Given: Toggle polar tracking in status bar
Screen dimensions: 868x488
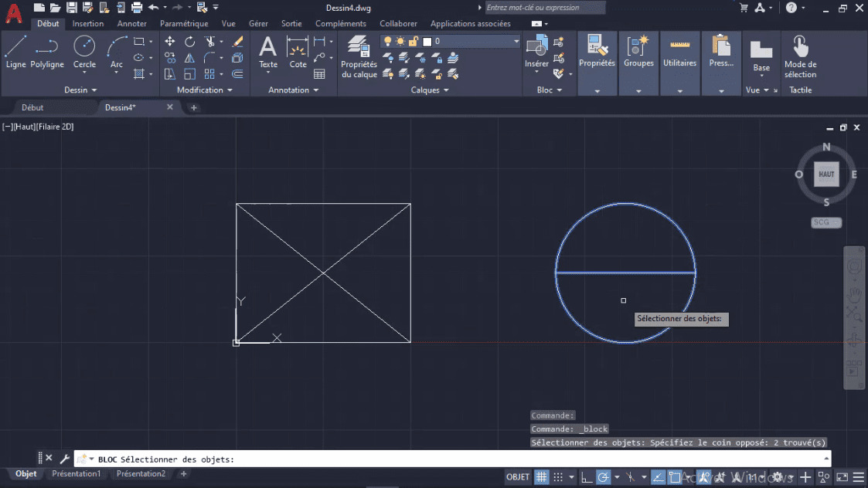Looking at the screenshot, I should (604, 477).
